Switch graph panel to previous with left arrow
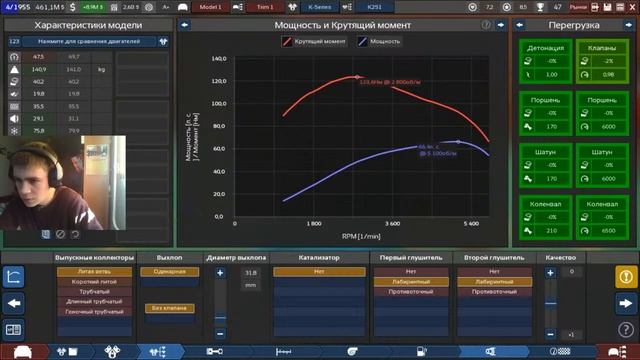Screen dimensions: 640x360 [x=184, y=25]
